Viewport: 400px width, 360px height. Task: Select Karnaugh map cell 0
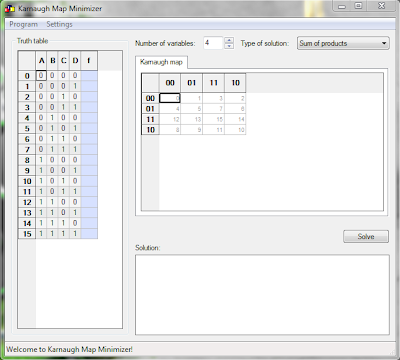click(170, 98)
